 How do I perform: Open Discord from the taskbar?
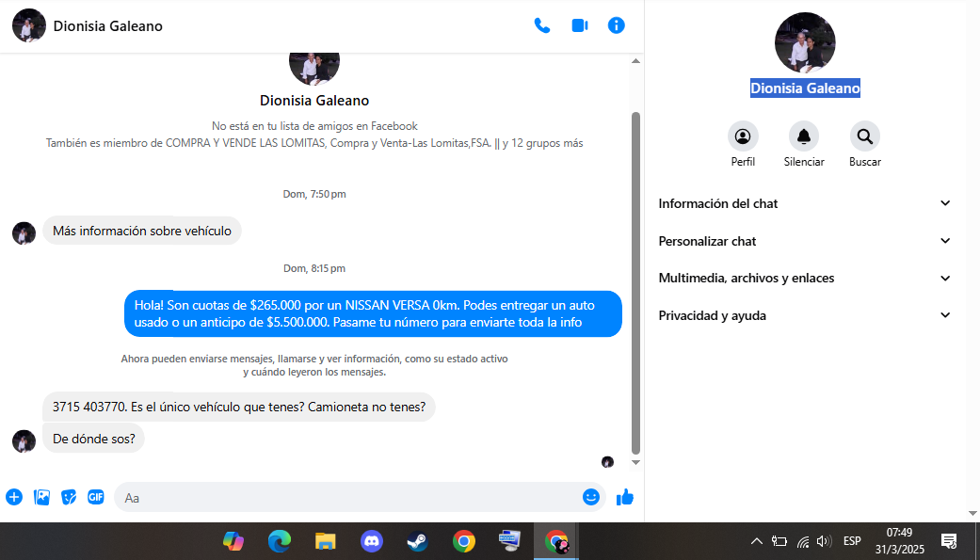(372, 541)
